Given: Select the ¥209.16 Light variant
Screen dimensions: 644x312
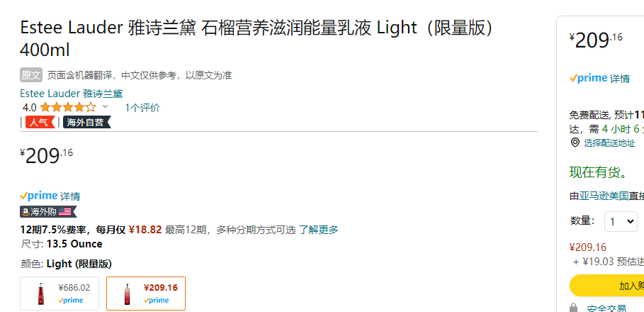Looking at the screenshot, I should [x=146, y=294].
